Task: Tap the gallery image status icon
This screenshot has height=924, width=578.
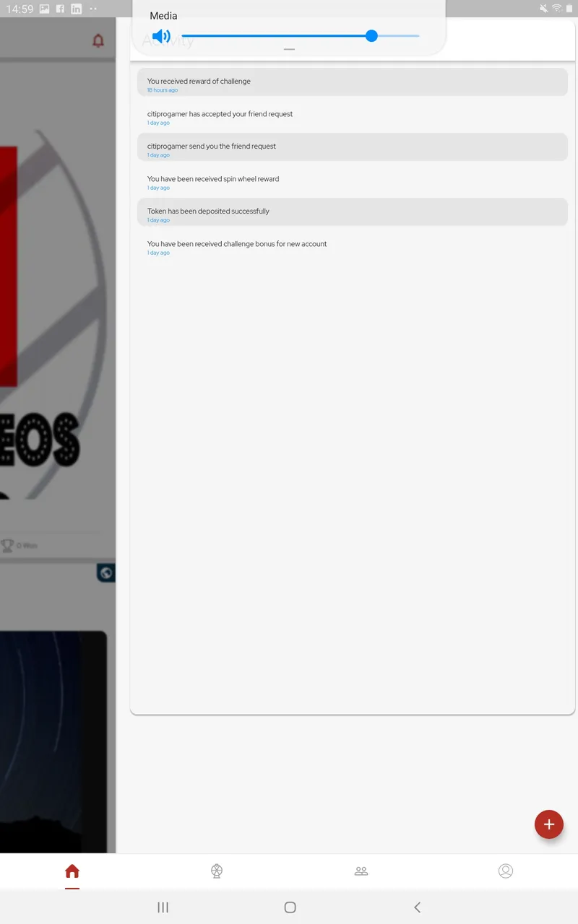Action: click(x=44, y=9)
